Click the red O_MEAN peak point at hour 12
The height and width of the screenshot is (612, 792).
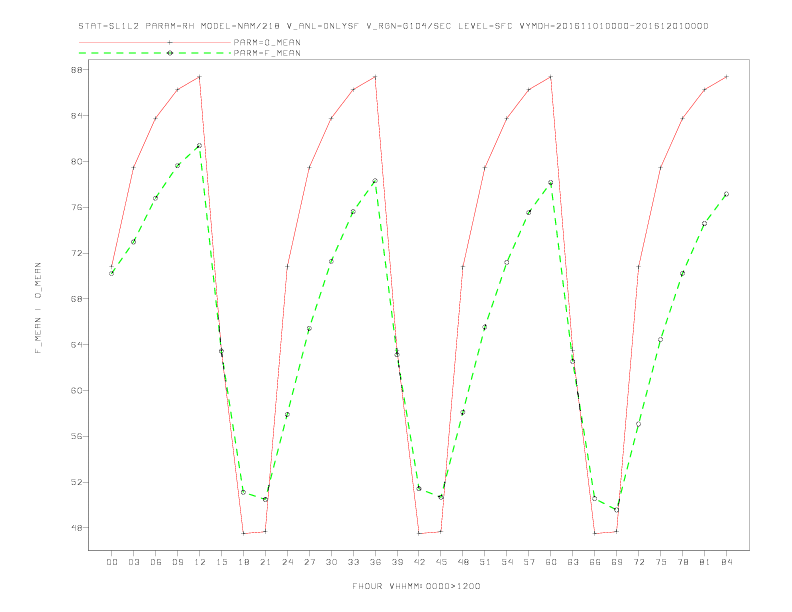[x=200, y=77]
